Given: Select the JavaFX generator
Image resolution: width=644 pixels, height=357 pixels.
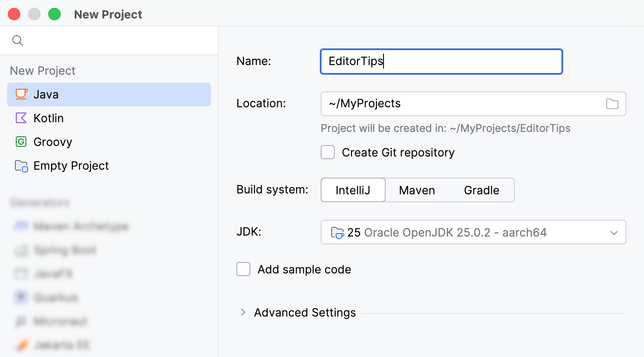Looking at the screenshot, I should [x=109, y=274].
